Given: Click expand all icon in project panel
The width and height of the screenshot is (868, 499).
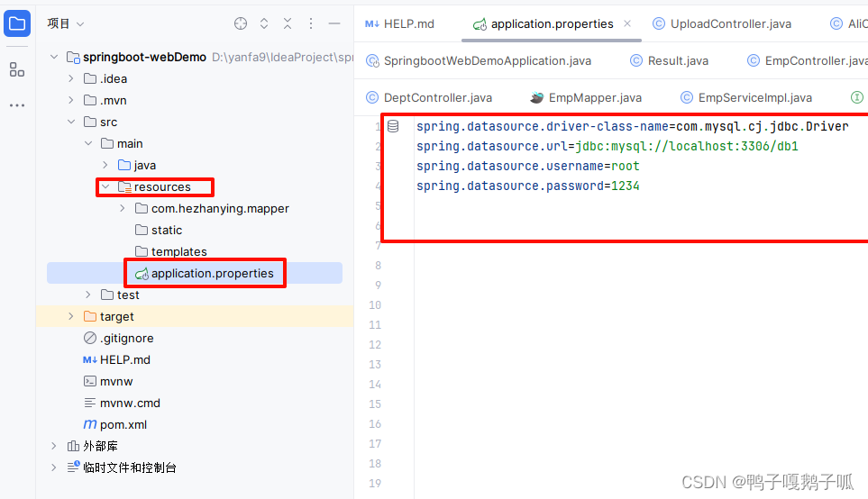Looking at the screenshot, I should point(264,23).
